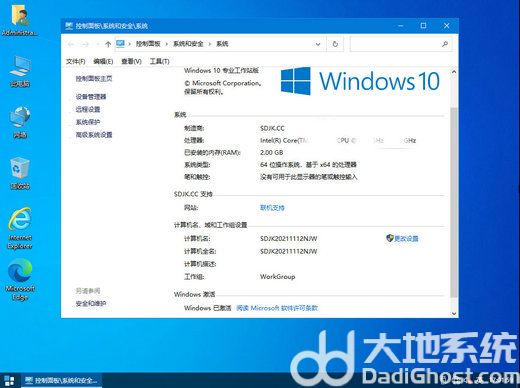Screen dimensions: 520x388
Task: Launch Internet Explorer from the desktop
Action: pos(20,228)
